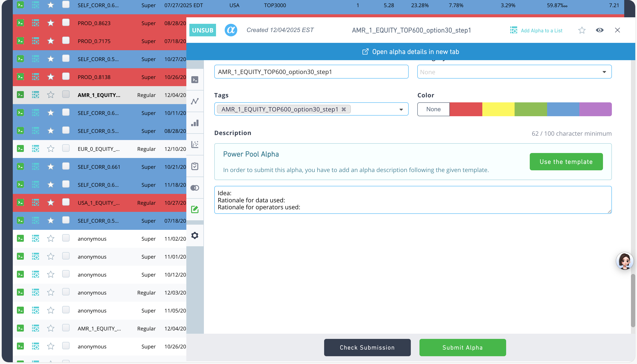Open the PnL chart icon in side panel
Viewport: 637px width, 364px height.
pyautogui.click(x=195, y=101)
